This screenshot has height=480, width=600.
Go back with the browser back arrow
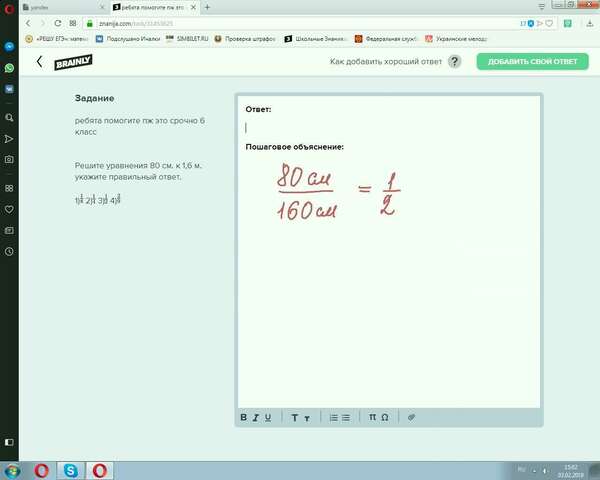[28, 23]
